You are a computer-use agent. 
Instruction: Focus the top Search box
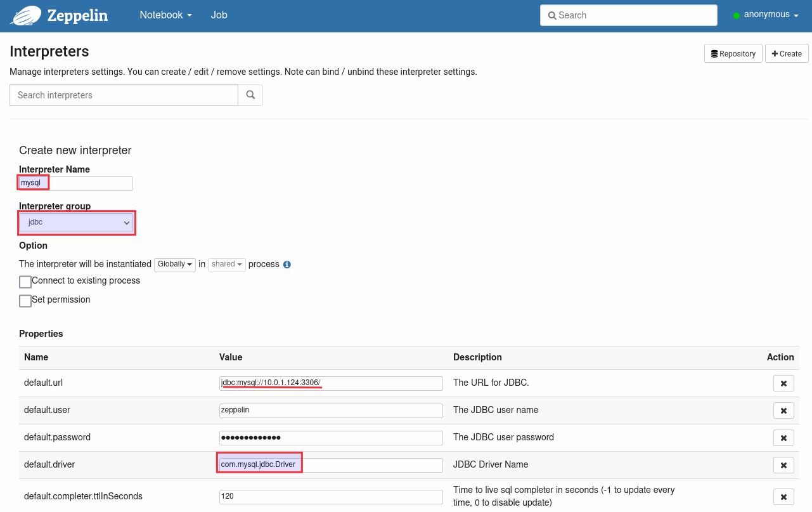(x=628, y=15)
